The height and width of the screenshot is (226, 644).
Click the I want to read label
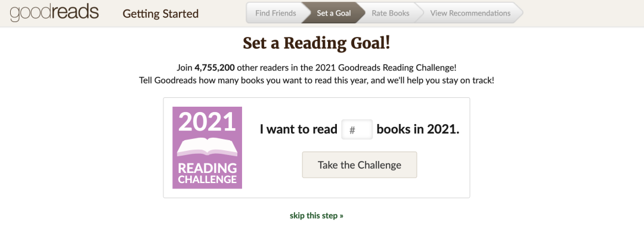pos(299,129)
